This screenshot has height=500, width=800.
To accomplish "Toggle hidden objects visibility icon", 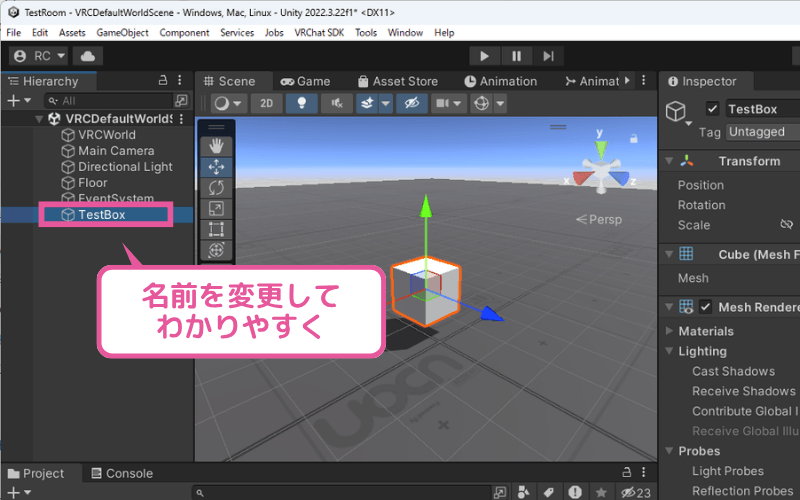I will pos(411,104).
